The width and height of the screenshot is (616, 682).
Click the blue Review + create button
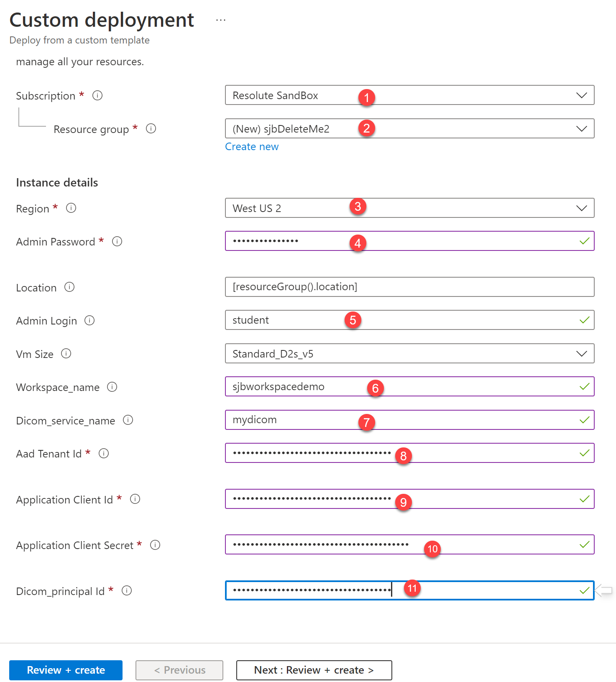coord(66,670)
